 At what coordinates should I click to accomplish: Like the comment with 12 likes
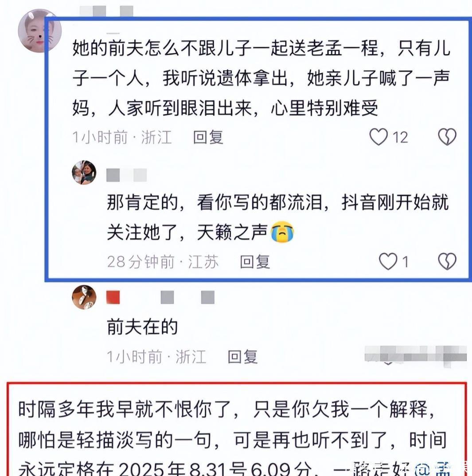click(378, 137)
